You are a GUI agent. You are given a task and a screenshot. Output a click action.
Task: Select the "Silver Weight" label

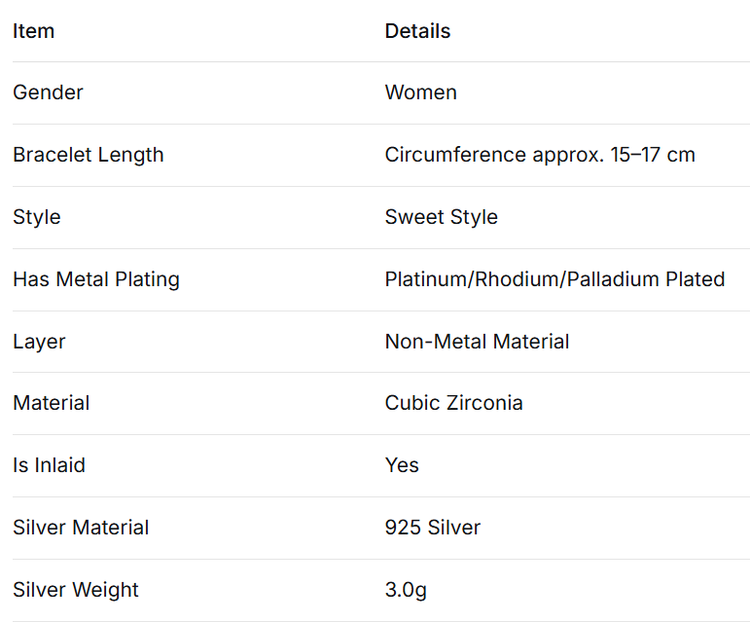(76, 589)
